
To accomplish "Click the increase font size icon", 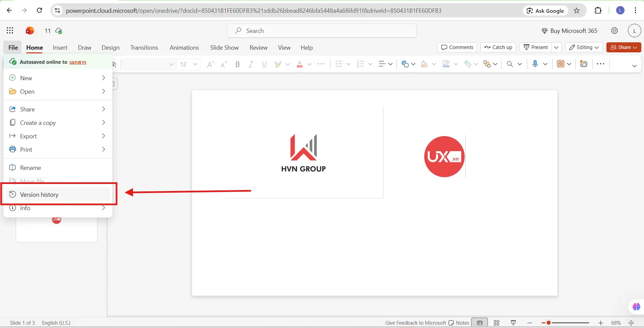I will [211, 64].
